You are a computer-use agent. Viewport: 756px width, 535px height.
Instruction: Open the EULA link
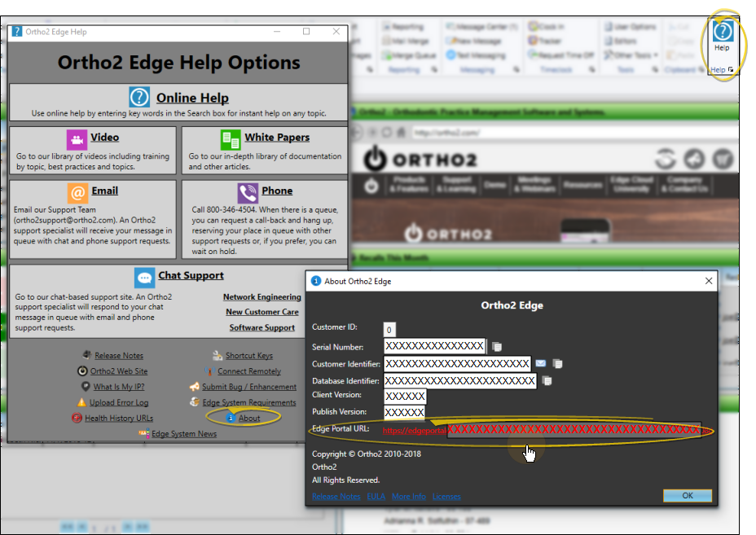coord(376,497)
